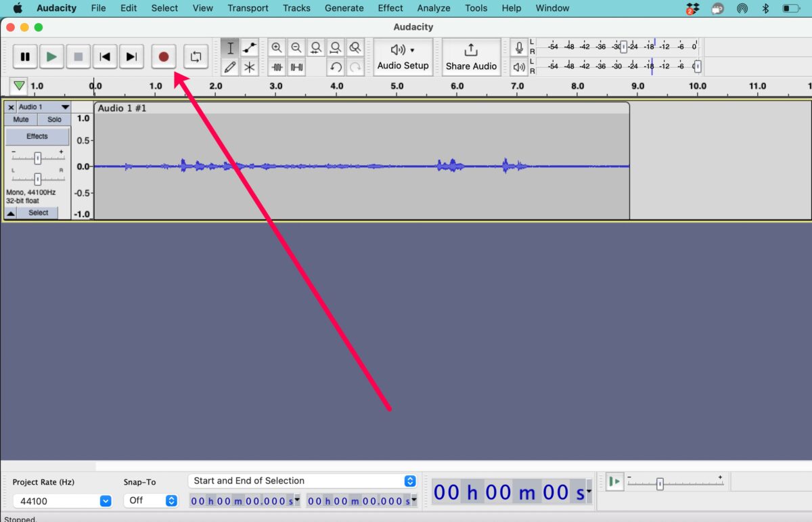The image size is (812, 522).
Task: Click the Audio 1 #1 clip title
Action: [122, 108]
